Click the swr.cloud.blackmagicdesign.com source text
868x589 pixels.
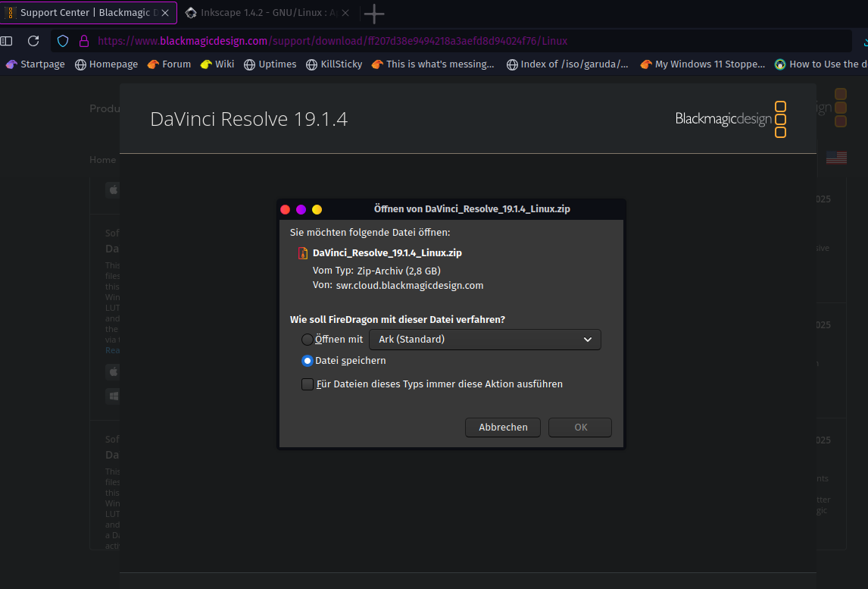410,285
